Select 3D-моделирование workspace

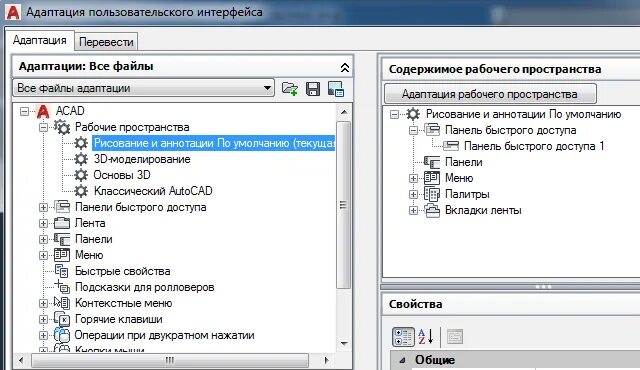point(142,159)
